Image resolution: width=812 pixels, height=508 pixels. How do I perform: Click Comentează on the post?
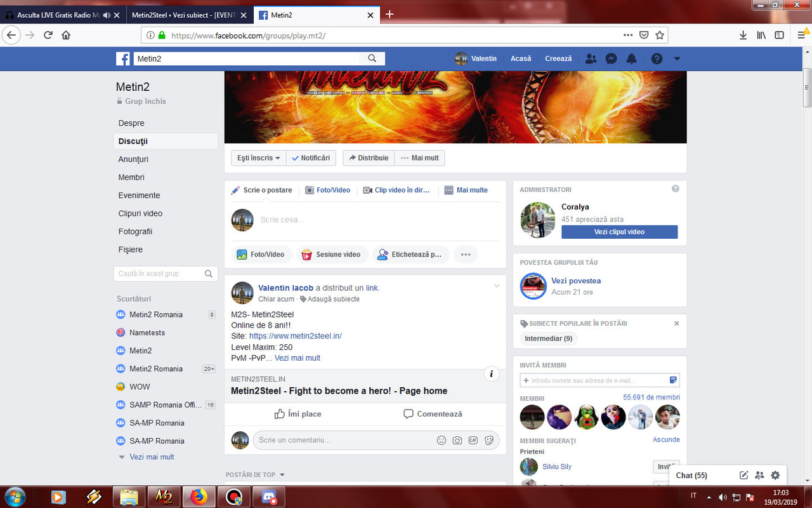pos(433,414)
